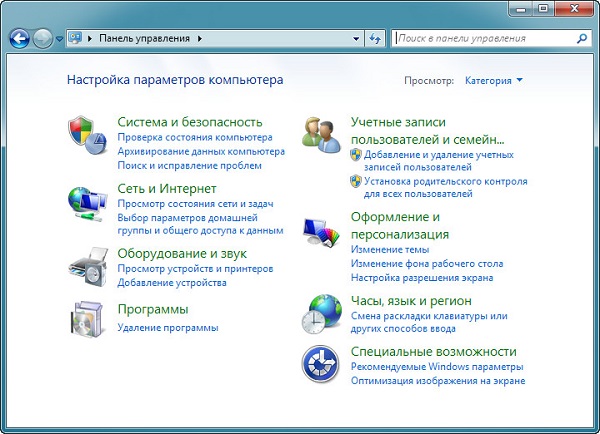The image size is (600, 434).
Task: Click Смена раскладки клавиатуры link
Action: coord(429,322)
